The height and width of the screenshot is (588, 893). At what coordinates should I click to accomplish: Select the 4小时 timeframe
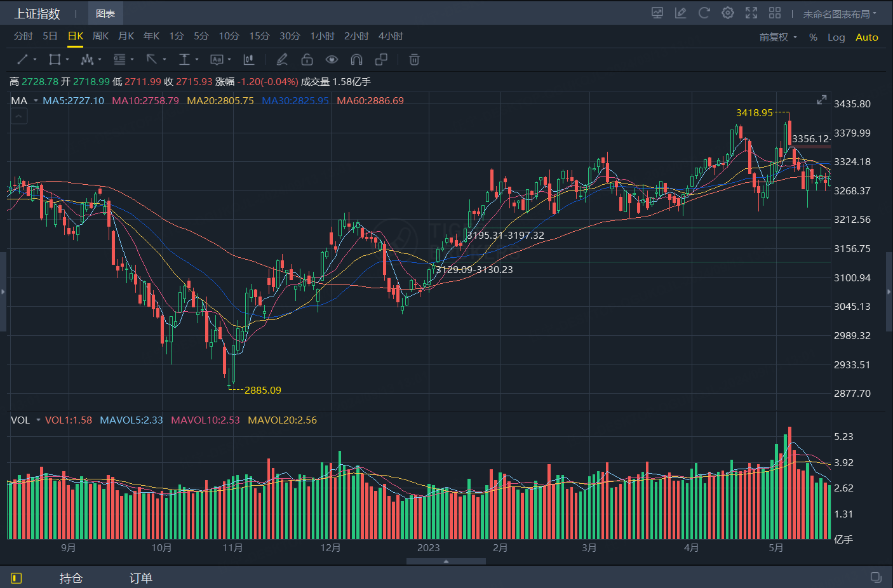[x=391, y=36]
